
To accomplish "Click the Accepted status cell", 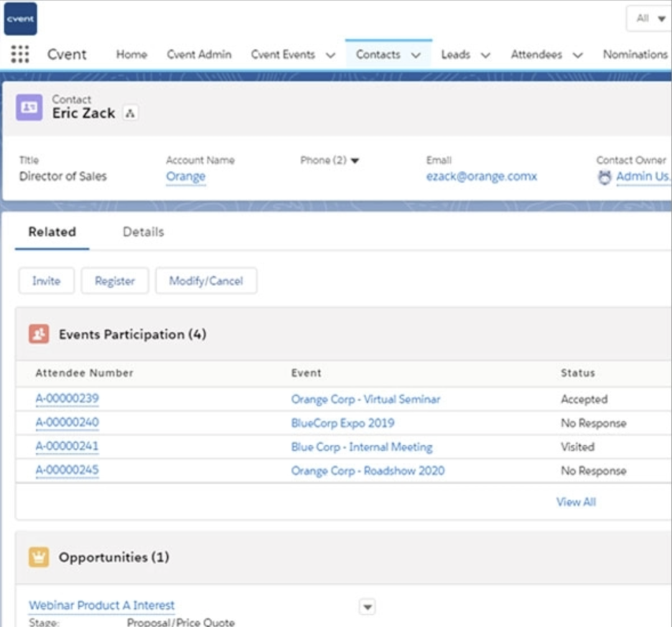I will pos(584,399).
